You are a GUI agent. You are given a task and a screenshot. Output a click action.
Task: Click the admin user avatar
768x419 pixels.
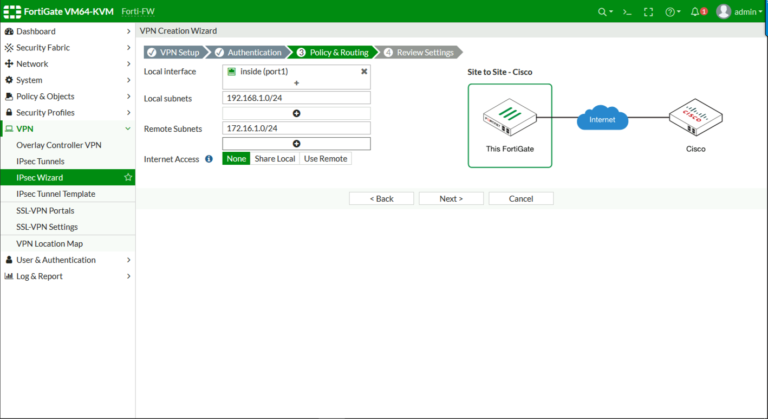click(x=723, y=12)
